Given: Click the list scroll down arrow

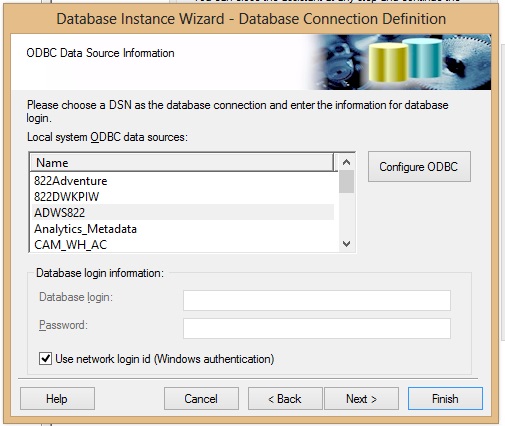Looking at the screenshot, I should (x=347, y=244).
